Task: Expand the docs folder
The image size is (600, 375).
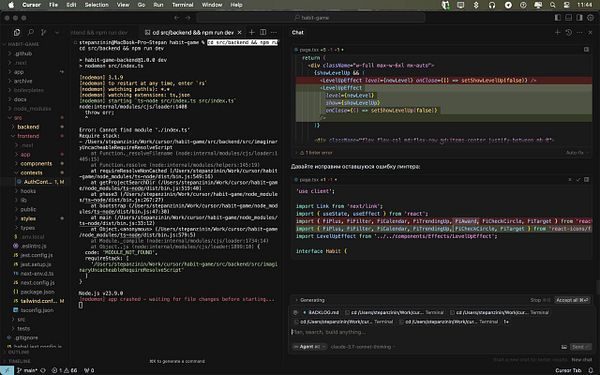Action: [20, 99]
